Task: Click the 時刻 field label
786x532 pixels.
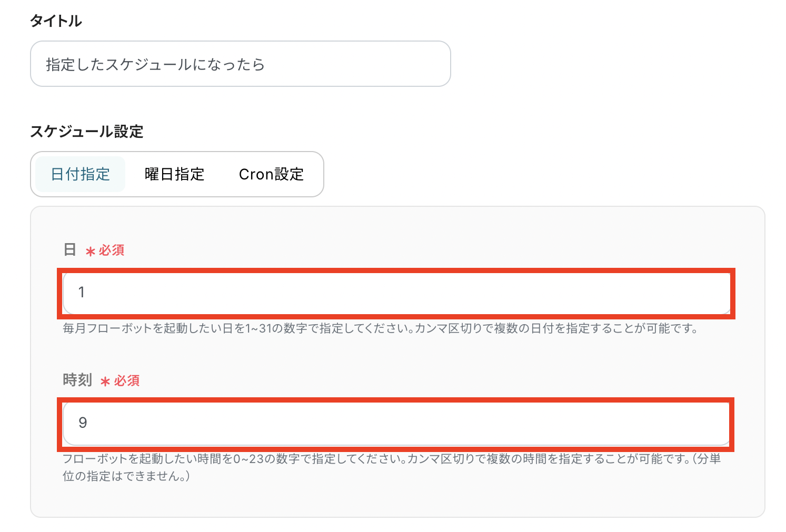Action: [77, 380]
